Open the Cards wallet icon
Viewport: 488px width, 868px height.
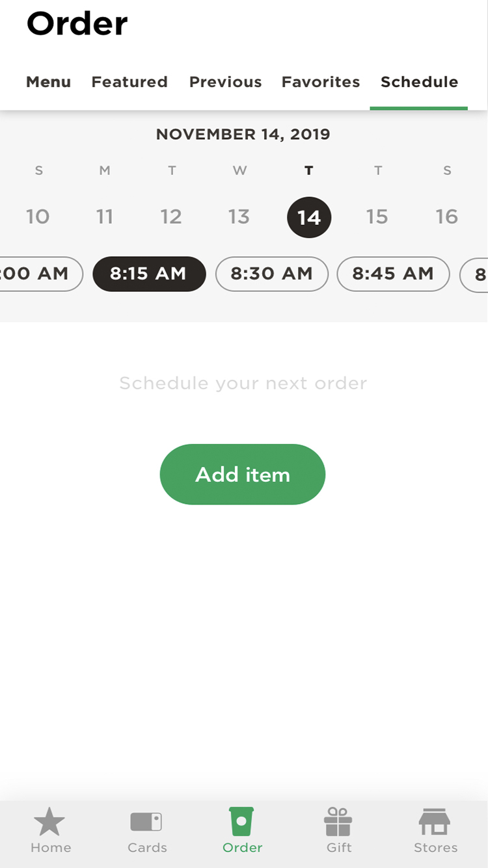pos(146,822)
